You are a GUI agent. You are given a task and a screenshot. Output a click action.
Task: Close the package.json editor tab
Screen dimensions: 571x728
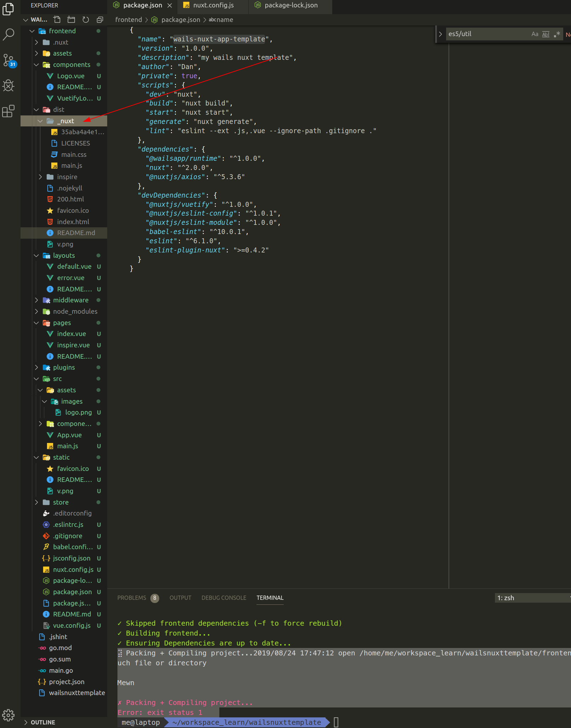[170, 5]
